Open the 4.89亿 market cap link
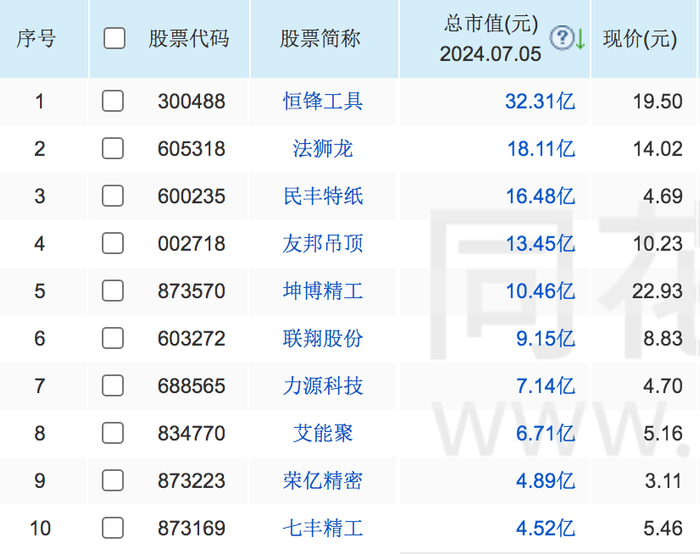This screenshot has height=554, width=700. click(545, 481)
